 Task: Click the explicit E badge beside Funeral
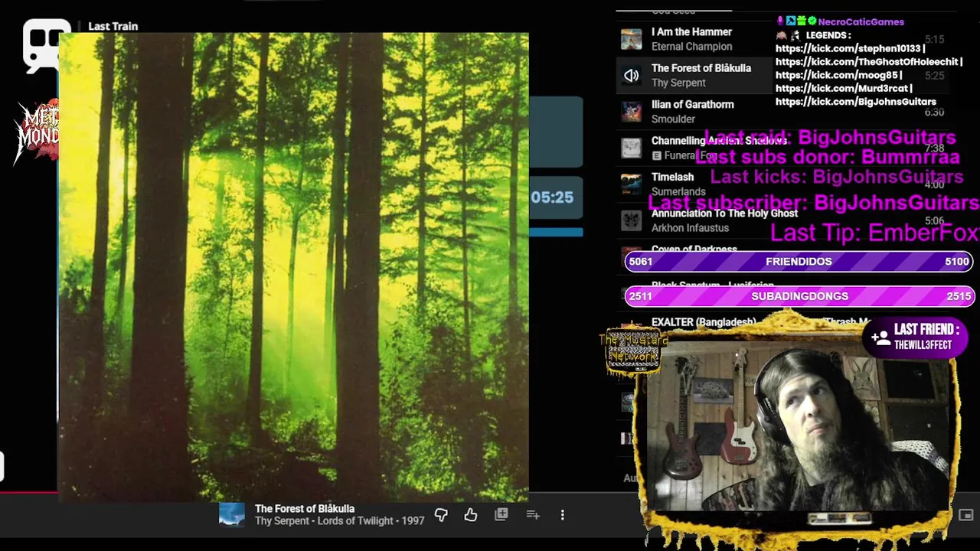(x=656, y=155)
